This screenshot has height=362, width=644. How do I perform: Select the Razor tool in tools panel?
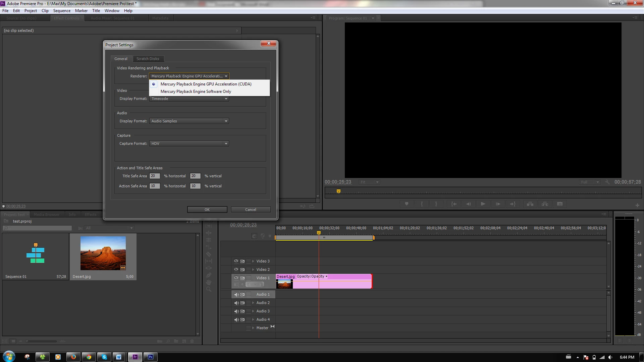pyautogui.click(x=209, y=254)
